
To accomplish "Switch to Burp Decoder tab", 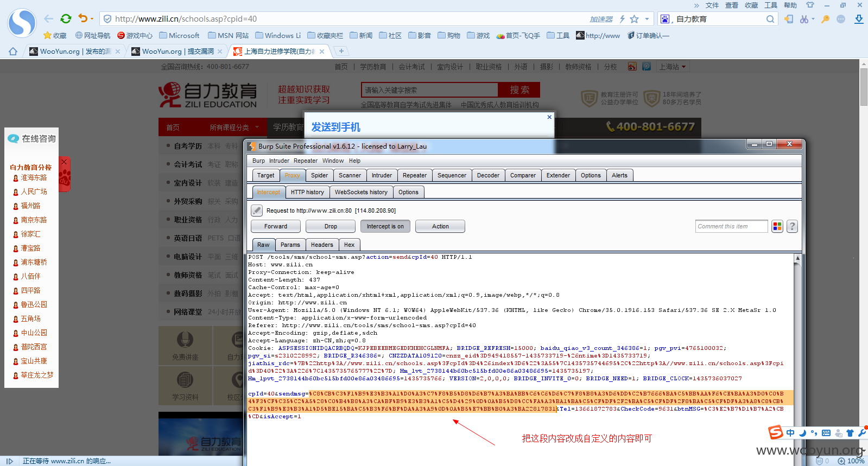I will tap(488, 175).
